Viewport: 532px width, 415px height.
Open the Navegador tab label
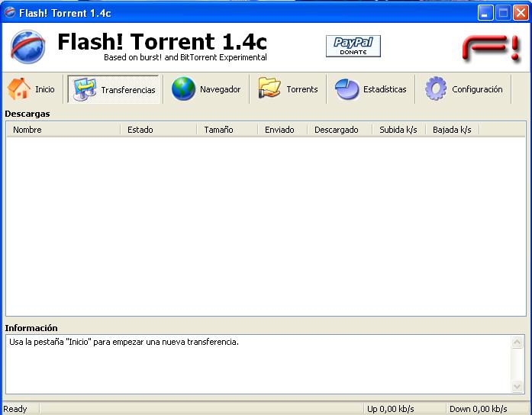tap(220, 89)
